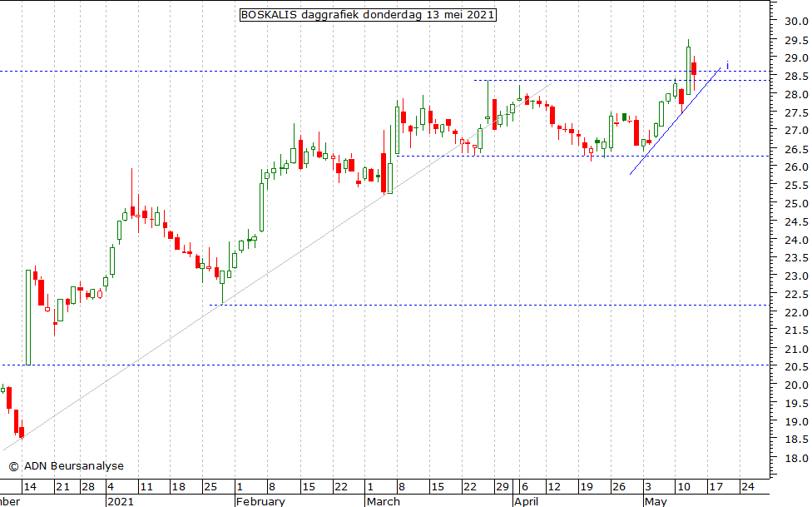Click the last red candle near 28.7

click(x=694, y=68)
